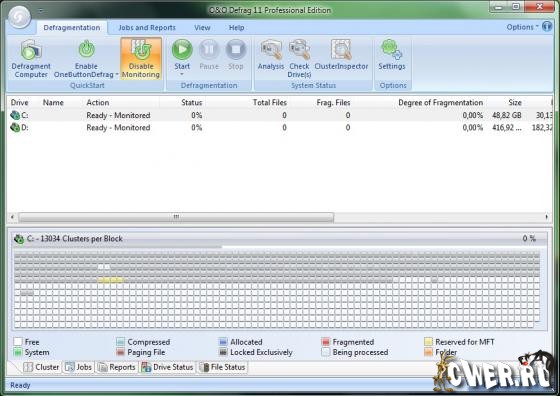Click the Locked Exclusively legend swatch
This screenshot has width=560, height=396.
223,352
